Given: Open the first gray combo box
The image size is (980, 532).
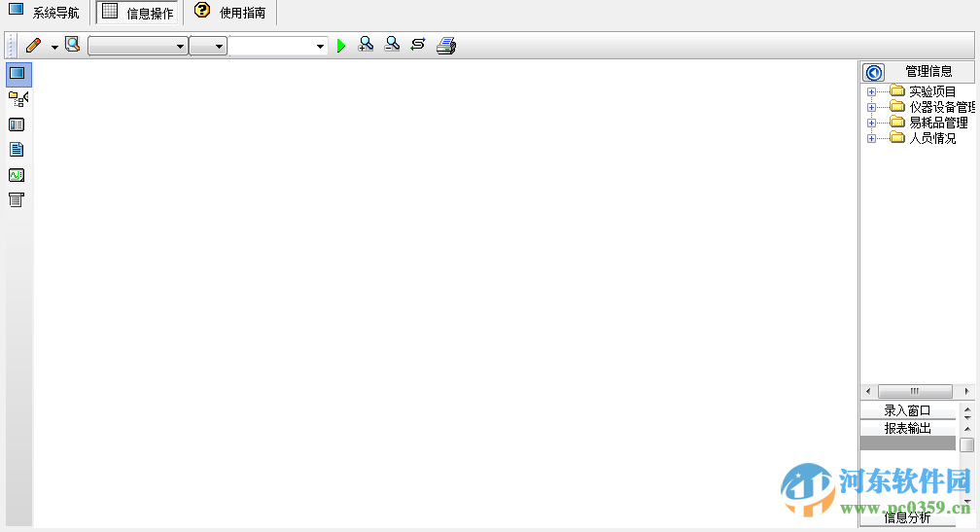Looking at the screenshot, I should (137, 47).
